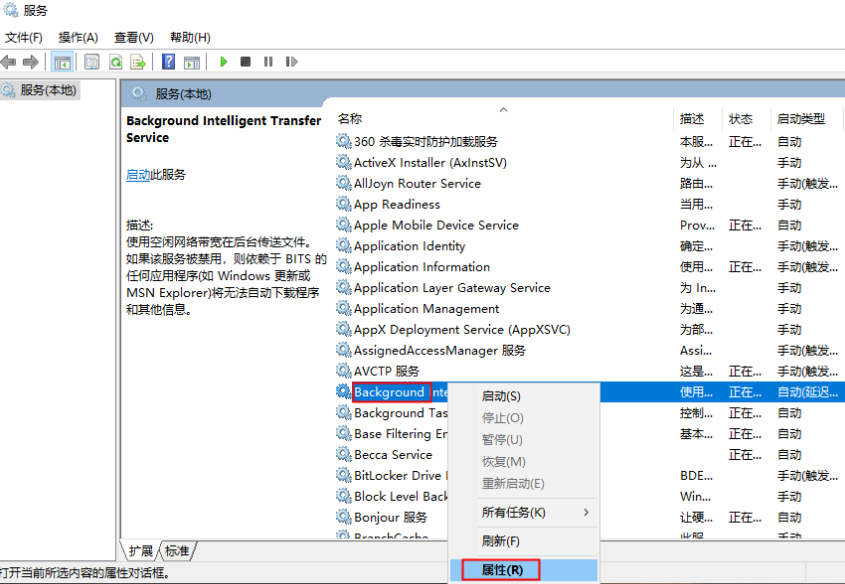Image resolution: width=845 pixels, height=584 pixels.
Task: Click the Stop service square button
Action: (x=246, y=62)
